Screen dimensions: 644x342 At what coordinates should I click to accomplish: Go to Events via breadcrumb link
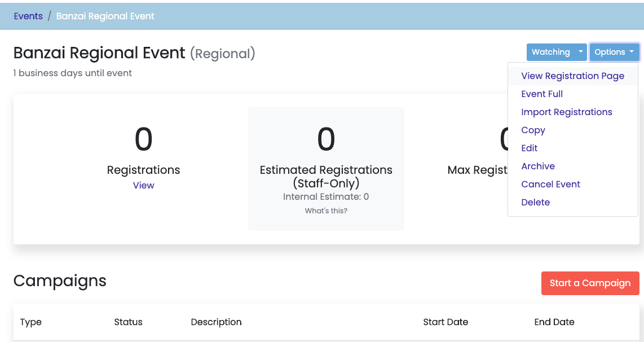click(x=28, y=16)
